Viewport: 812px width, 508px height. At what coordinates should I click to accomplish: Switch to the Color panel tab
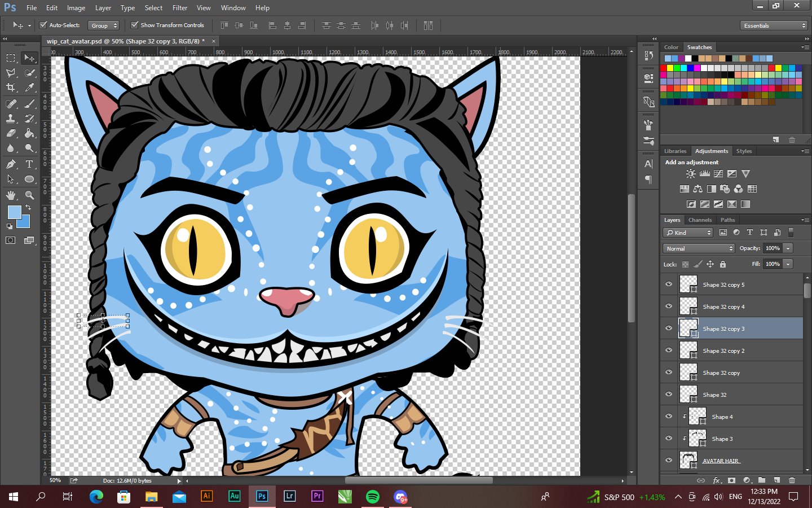click(671, 47)
